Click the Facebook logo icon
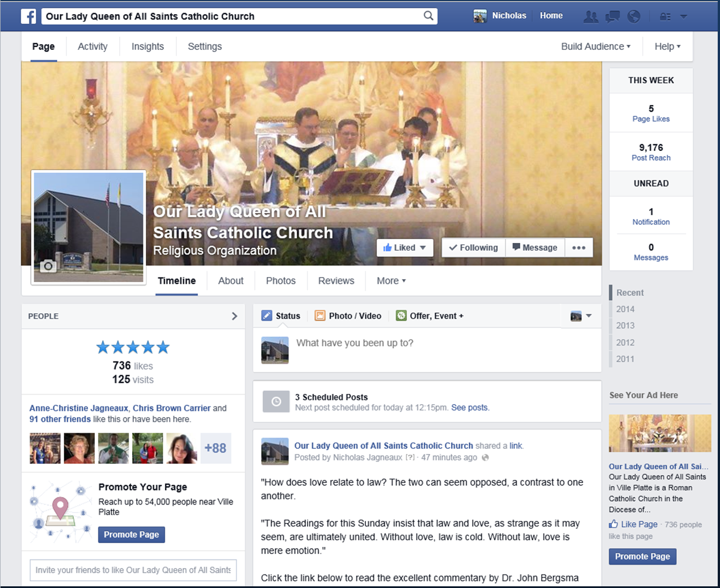720x588 pixels. point(28,16)
